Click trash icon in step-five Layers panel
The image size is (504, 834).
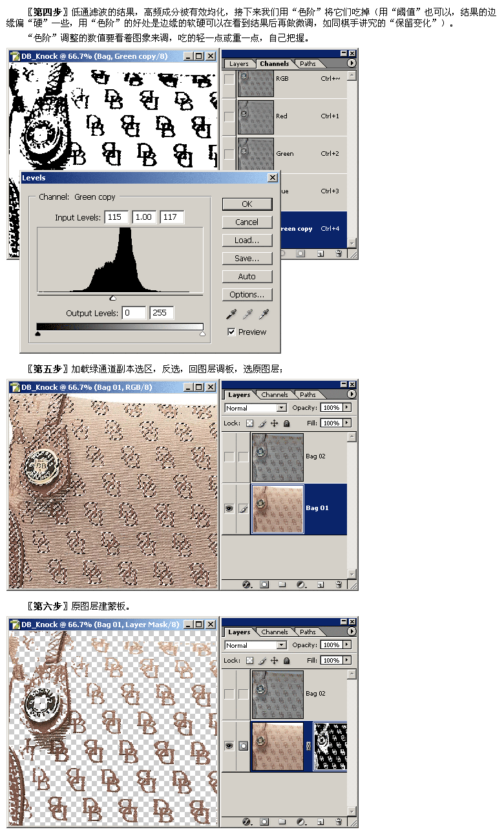339,584
